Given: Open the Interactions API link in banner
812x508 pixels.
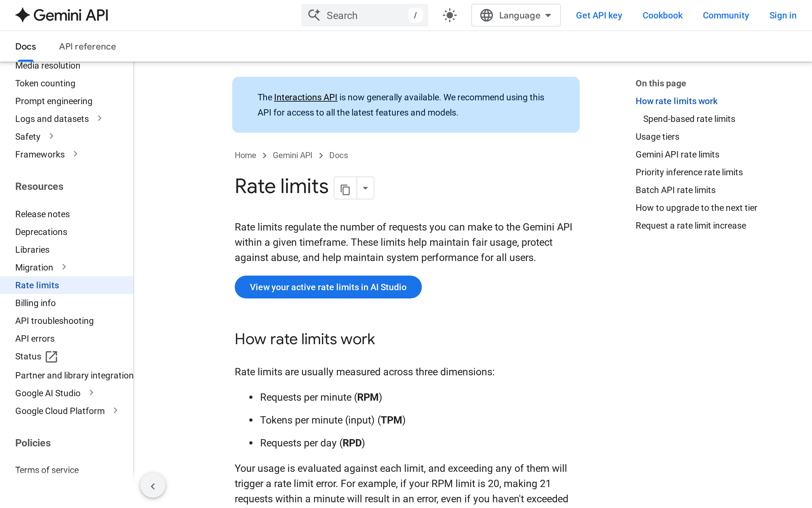Looking at the screenshot, I should pos(305,97).
